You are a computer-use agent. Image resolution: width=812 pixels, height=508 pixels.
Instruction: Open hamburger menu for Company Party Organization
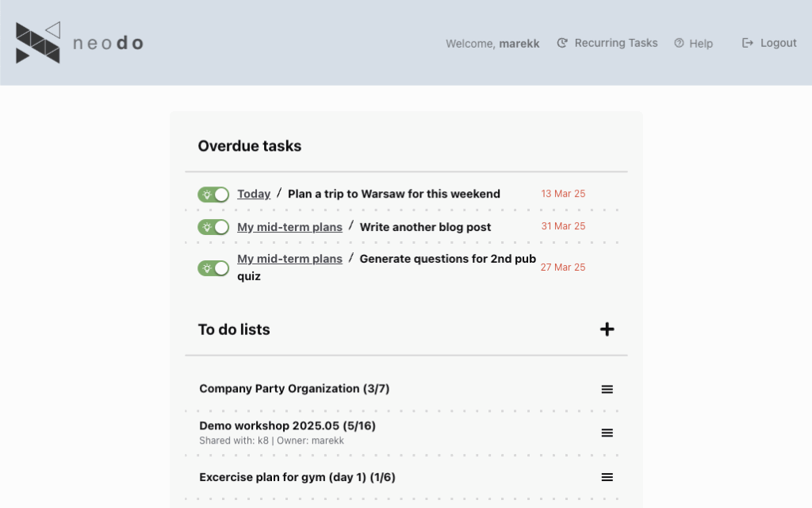click(x=607, y=389)
